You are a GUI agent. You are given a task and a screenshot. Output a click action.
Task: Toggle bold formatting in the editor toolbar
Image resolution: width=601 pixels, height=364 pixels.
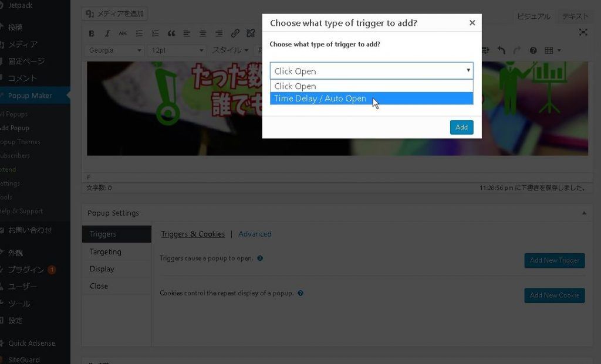[x=92, y=33]
